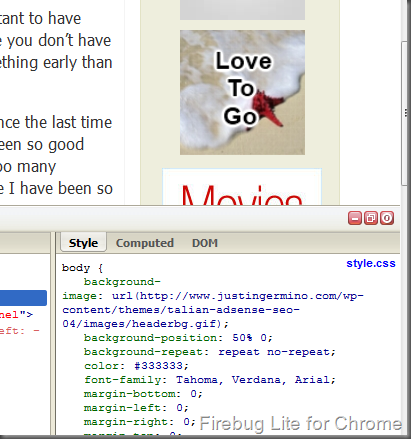Open Firebug Lite in popup window
The width and height of the screenshot is (411, 439).
click(x=371, y=218)
